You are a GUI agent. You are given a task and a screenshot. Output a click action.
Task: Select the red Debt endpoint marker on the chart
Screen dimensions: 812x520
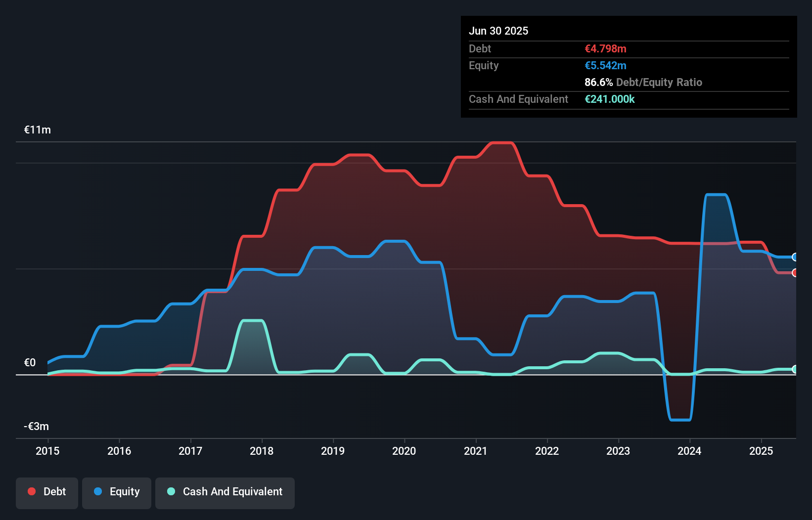pos(795,272)
